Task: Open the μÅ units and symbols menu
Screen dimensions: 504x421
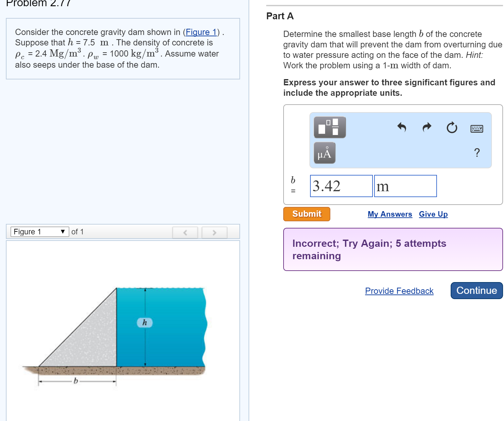Action: [324, 153]
